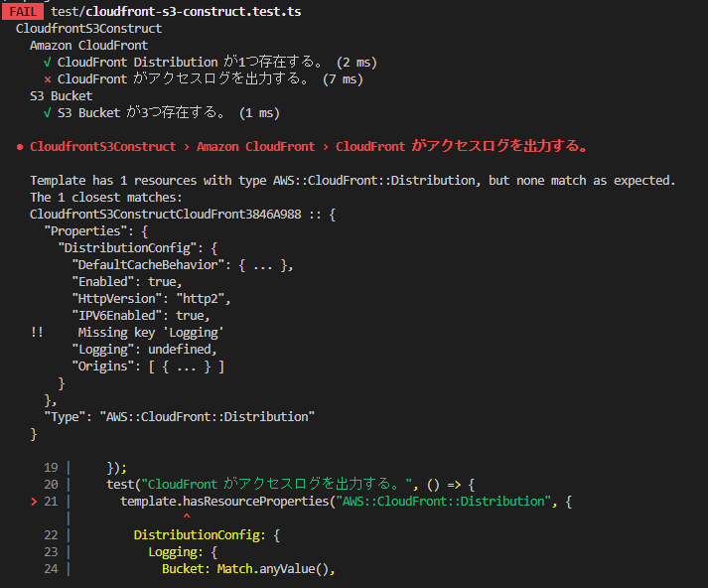The width and height of the screenshot is (708, 588).
Task: Click line 22 'DistributionConfig: {' code
Action: point(207,535)
